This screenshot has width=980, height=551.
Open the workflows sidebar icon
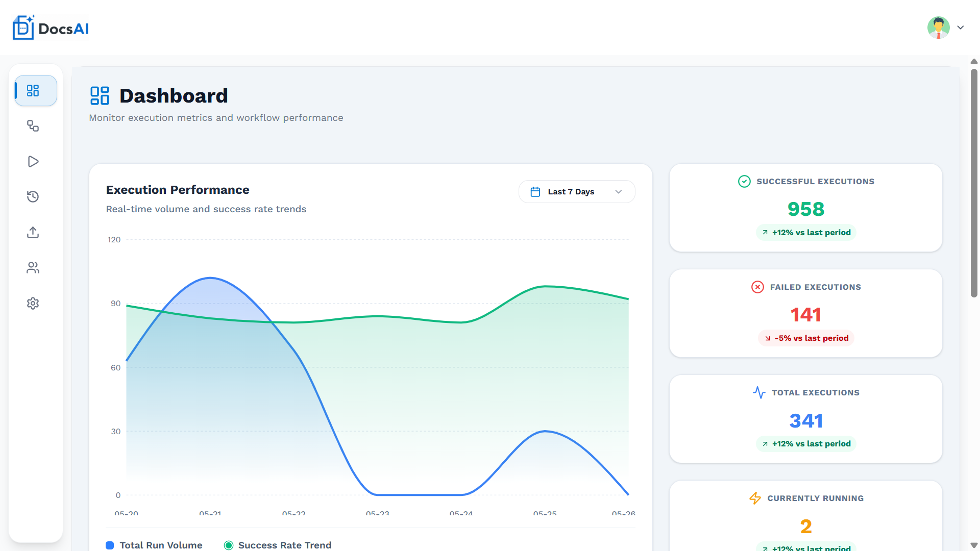(x=33, y=126)
